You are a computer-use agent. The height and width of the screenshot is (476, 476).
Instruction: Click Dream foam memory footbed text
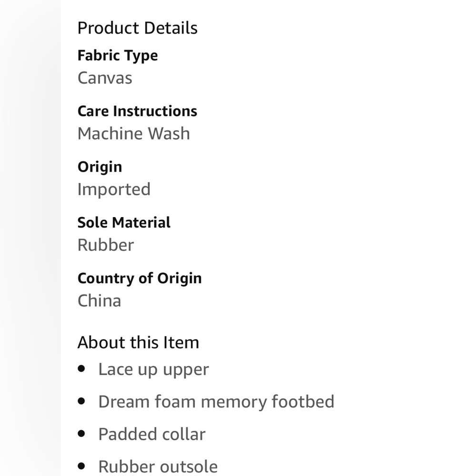point(216,402)
